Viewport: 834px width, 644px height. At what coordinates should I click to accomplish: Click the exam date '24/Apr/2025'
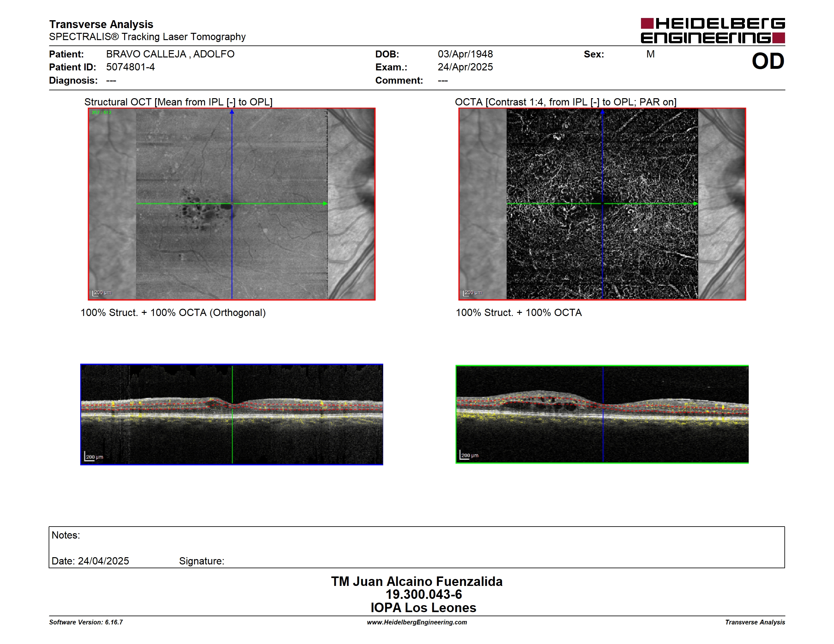click(465, 67)
